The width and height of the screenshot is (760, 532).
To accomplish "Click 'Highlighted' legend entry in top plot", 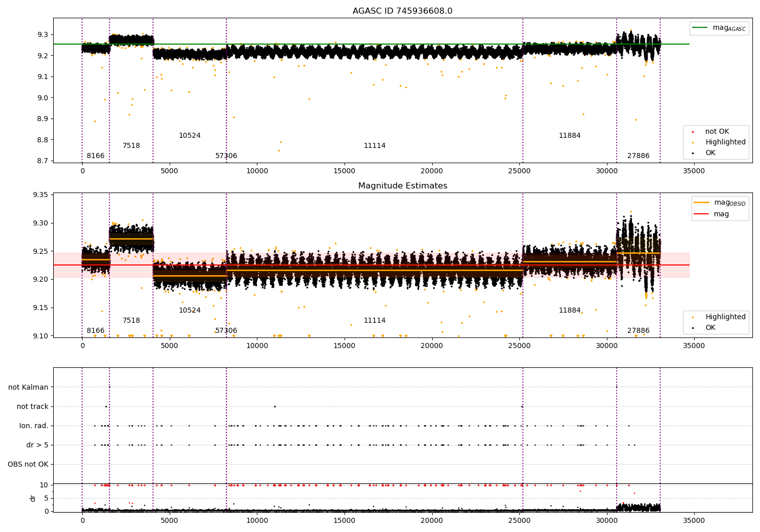I will pos(726,142).
